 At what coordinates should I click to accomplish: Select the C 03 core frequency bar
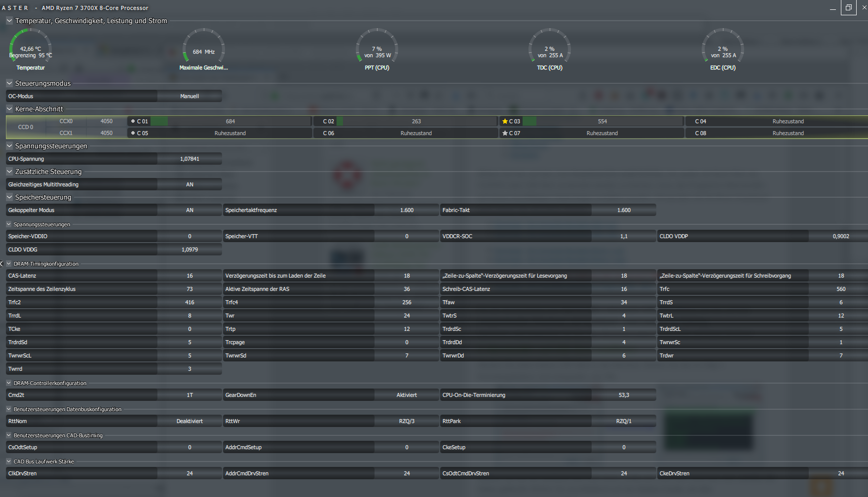coord(603,121)
